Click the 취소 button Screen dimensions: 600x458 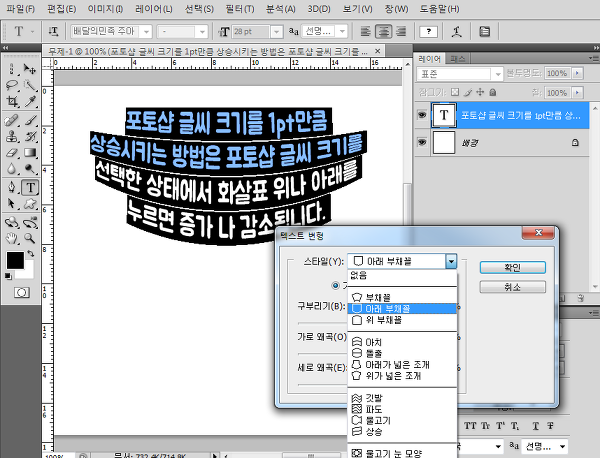pyautogui.click(x=512, y=287)
